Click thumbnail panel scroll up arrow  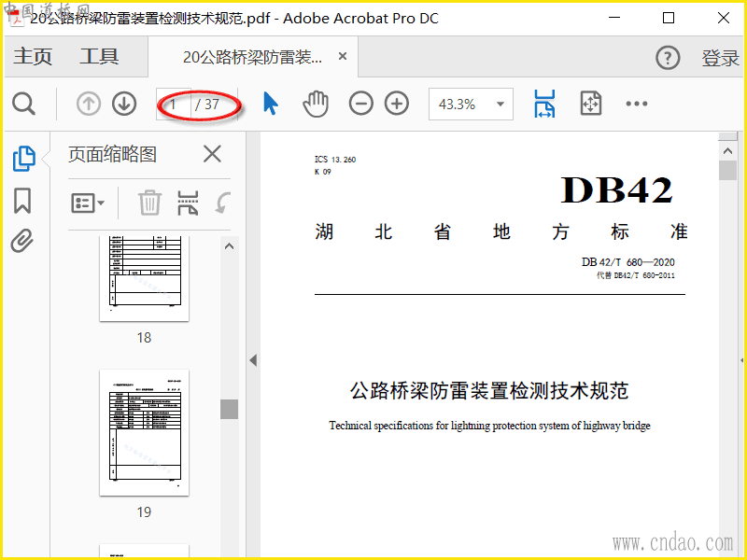point(229,246)
